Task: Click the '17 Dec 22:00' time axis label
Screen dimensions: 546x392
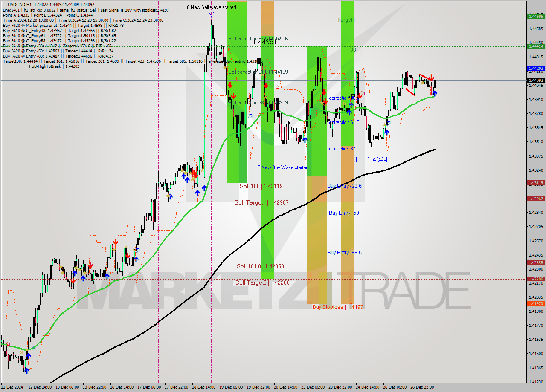Action: pos(177,387)
